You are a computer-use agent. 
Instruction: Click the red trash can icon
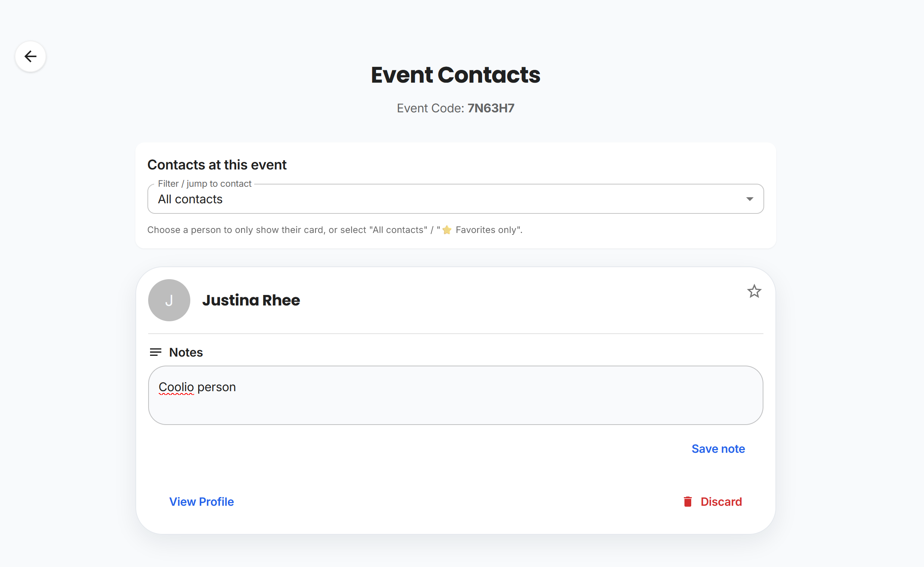pyautogui.click(x=687, y=502)
